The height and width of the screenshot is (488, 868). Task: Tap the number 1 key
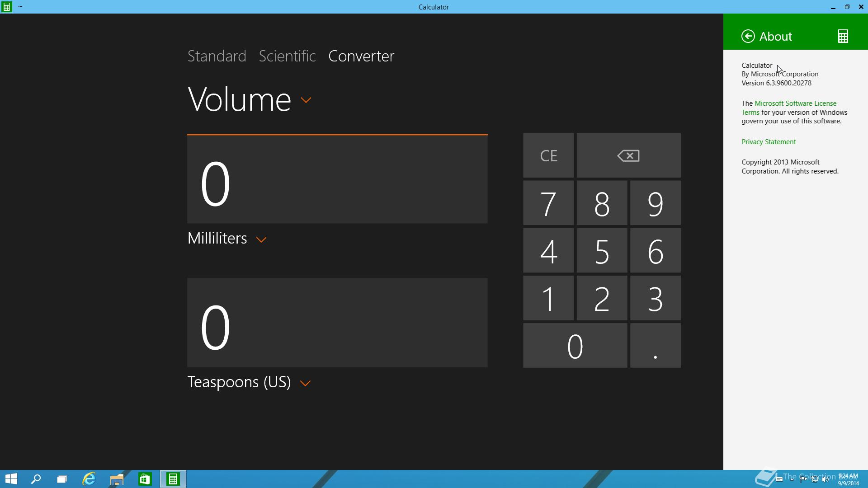548,298
